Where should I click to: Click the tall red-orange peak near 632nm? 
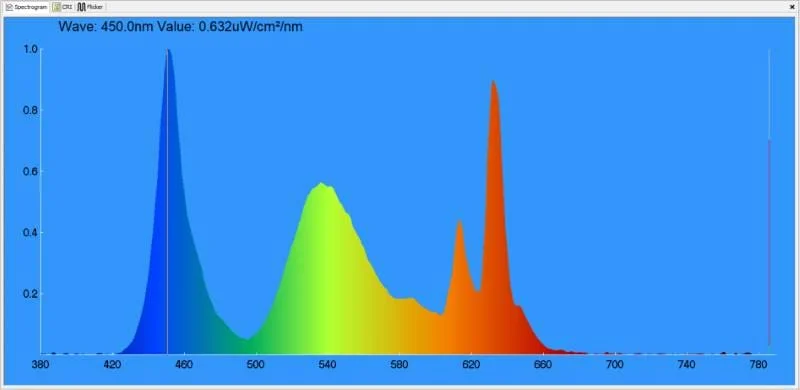click(493, 83)
